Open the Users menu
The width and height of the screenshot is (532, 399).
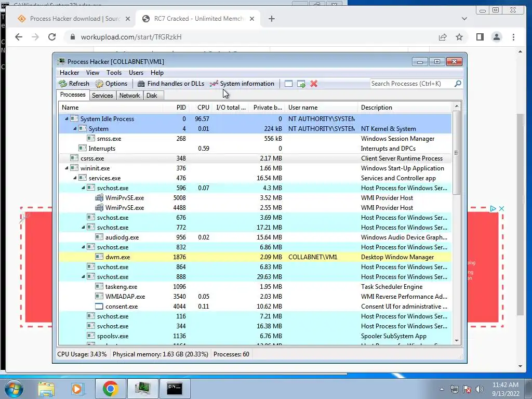(136, 73)
